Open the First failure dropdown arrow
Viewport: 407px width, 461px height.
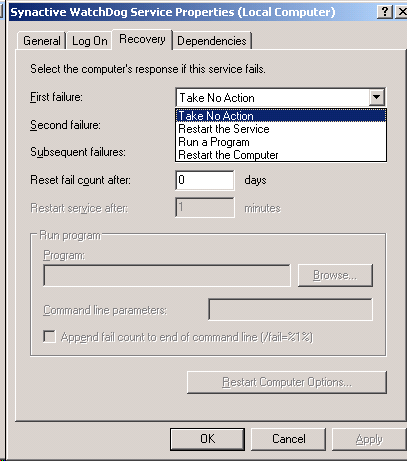point(377,97)
